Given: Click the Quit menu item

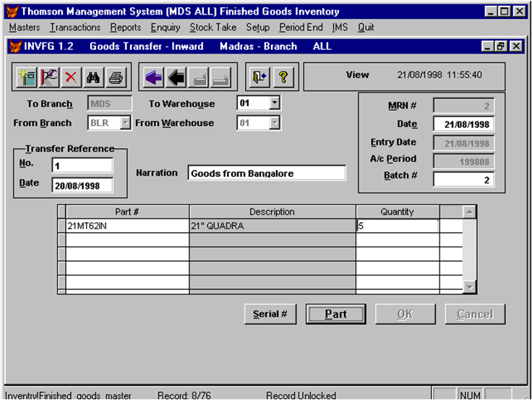Looking at the screenshot, I should tap(366, 27).
